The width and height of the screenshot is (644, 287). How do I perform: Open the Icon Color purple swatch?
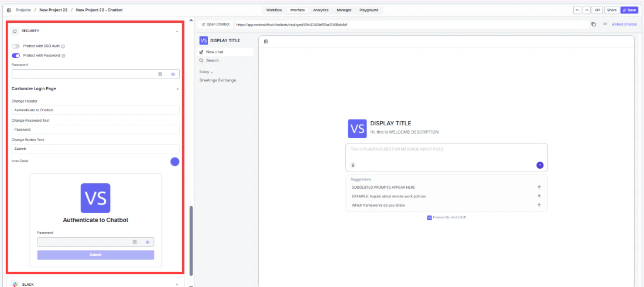175,162
